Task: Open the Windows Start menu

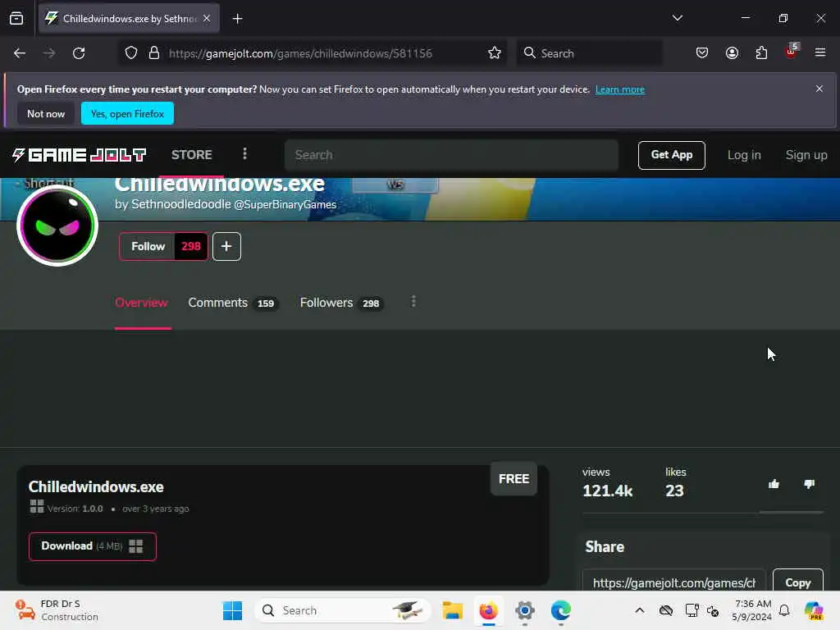Action: (x=232, y=610)
